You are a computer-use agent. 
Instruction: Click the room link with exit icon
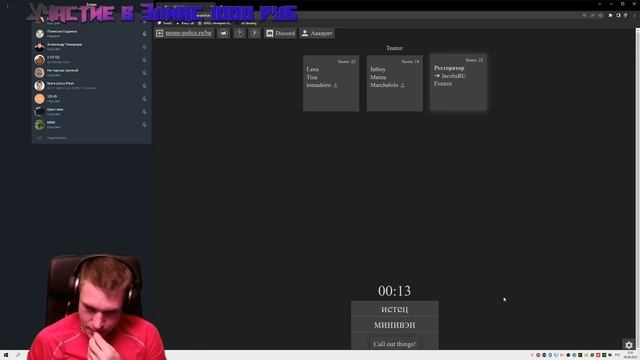[x=184, y=33]
